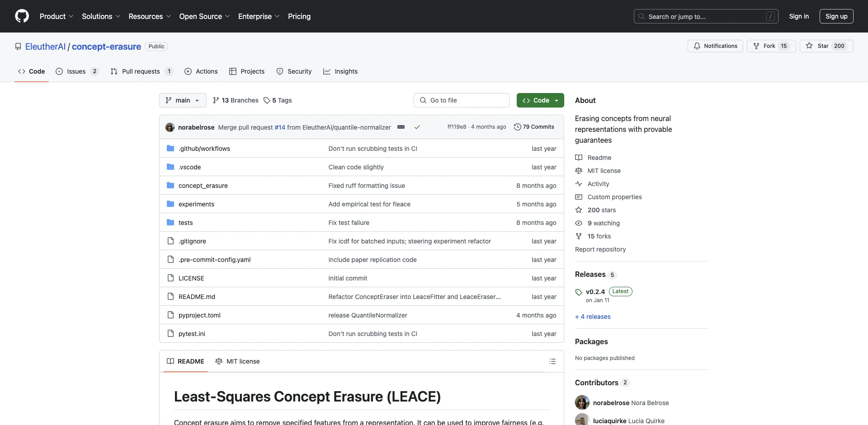Viewport: 868px width, 425px height.
Task: Open the 'Add empirical test for fleace' commit
Action: [369, 204]
